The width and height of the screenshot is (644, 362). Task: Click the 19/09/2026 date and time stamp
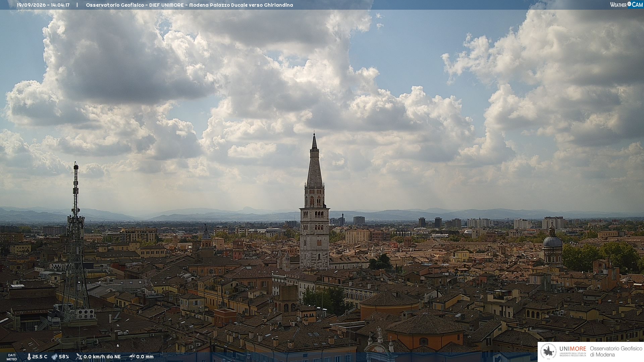(43, 5)
